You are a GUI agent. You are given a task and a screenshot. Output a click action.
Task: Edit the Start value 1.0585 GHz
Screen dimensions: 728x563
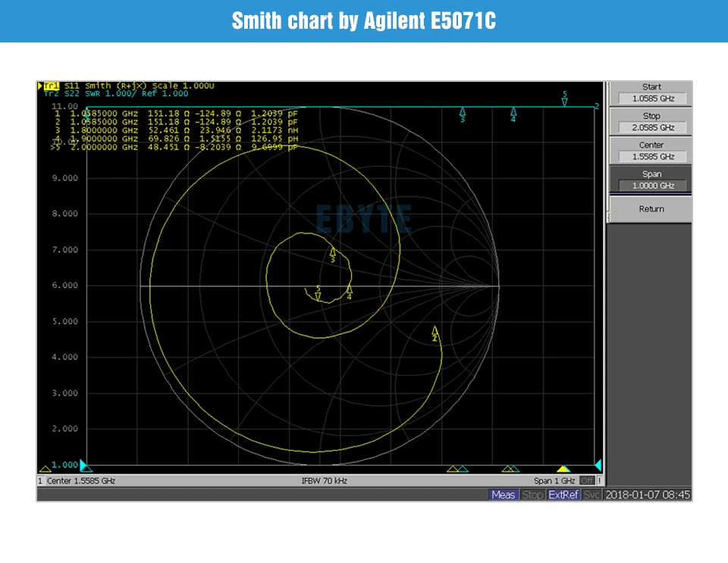[653, 99]
